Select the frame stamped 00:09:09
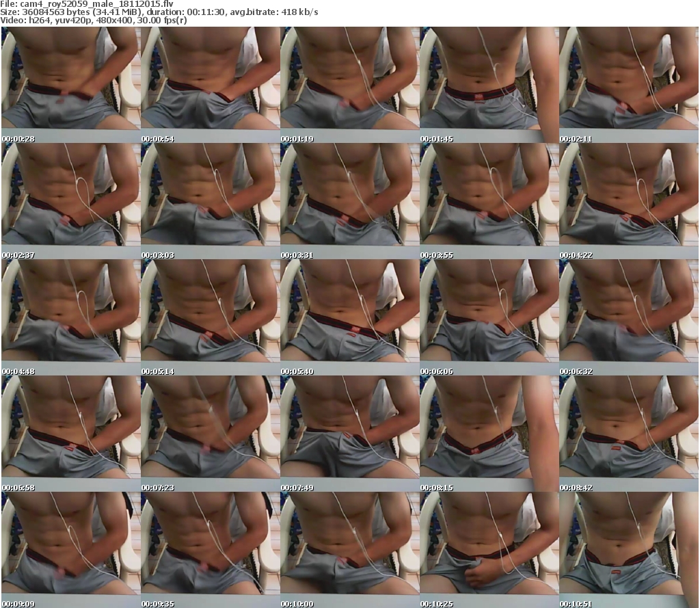The image size is (700, 608). pos(70,550)
